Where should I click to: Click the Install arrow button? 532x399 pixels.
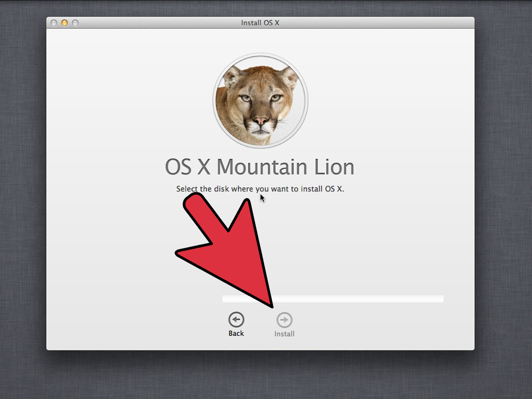point(284,320)
